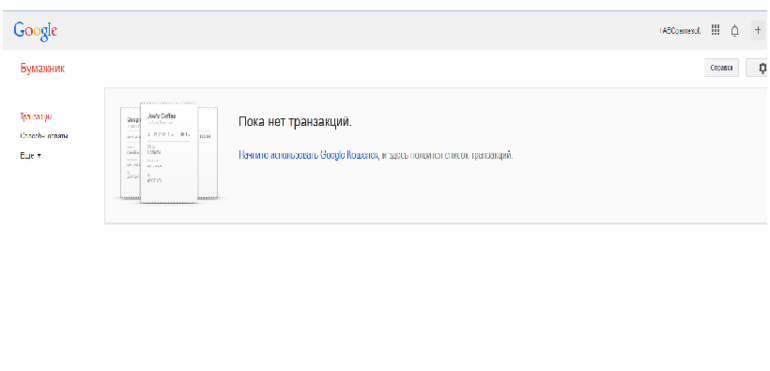Click the Пока нет транзакций heading
770x371 pixels.
pyautogui.click(x=295, y=121)
